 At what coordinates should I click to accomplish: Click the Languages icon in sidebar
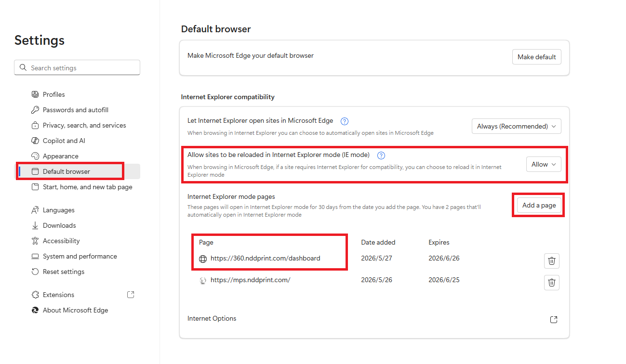[x=35, y=210]
